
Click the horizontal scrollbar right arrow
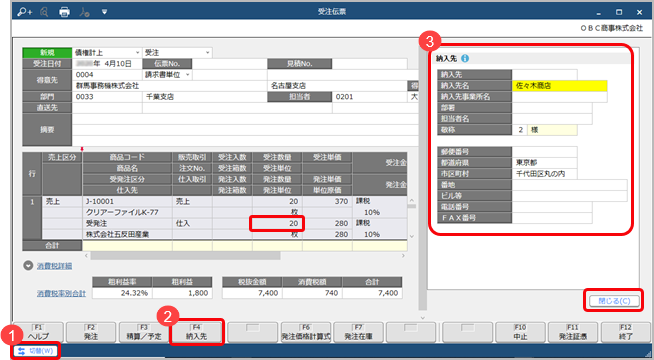click(x=403, y=256)
